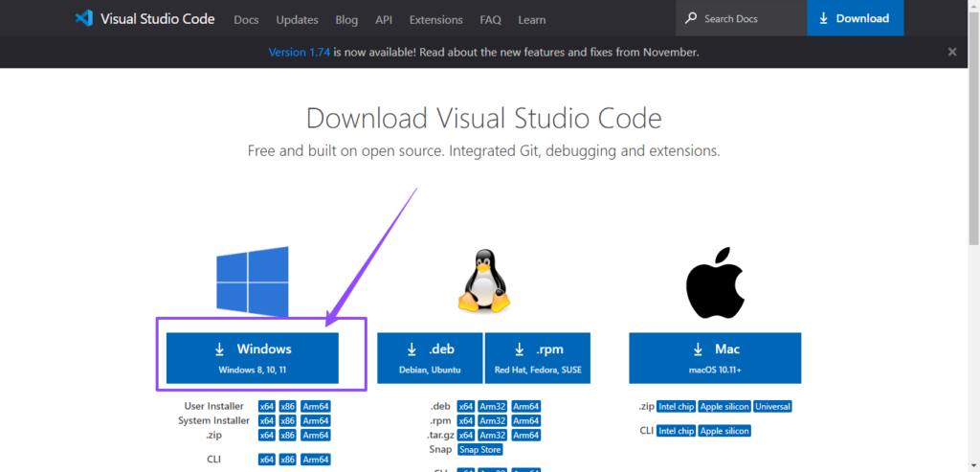Click the blue Windows logo image
The image size is (980, 472).
(x=253, y=281)
